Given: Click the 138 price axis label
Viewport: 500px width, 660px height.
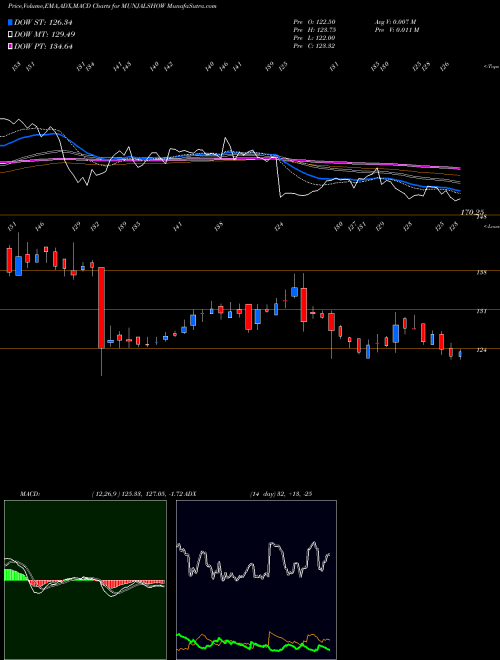Looking at the screenshot, I should point(481,273).
